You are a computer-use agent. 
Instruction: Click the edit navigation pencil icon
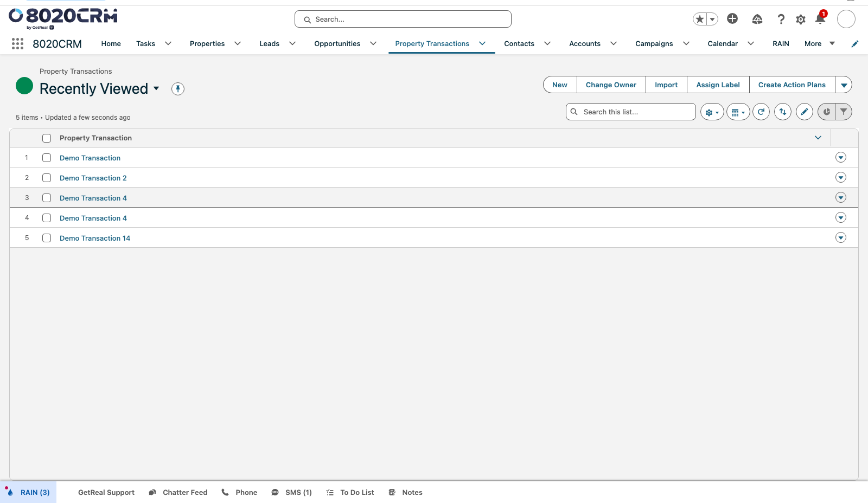(x=855, y=44)
